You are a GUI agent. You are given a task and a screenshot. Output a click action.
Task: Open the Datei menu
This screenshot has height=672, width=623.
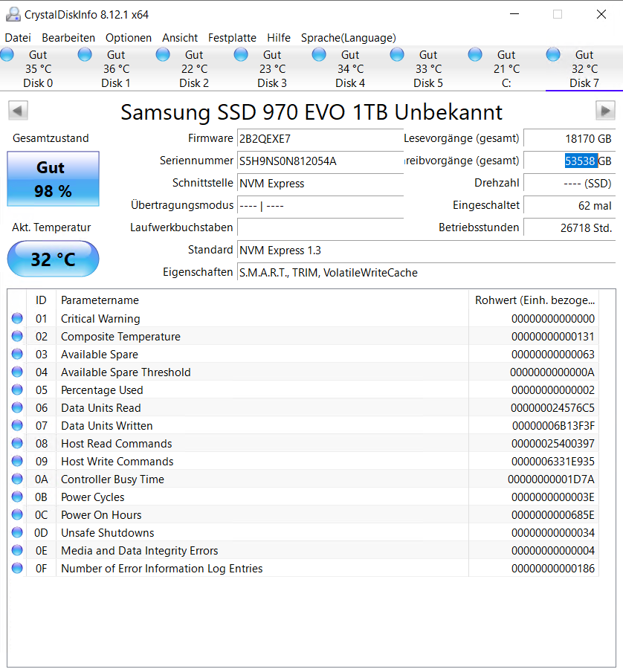(x=18, y=38)
